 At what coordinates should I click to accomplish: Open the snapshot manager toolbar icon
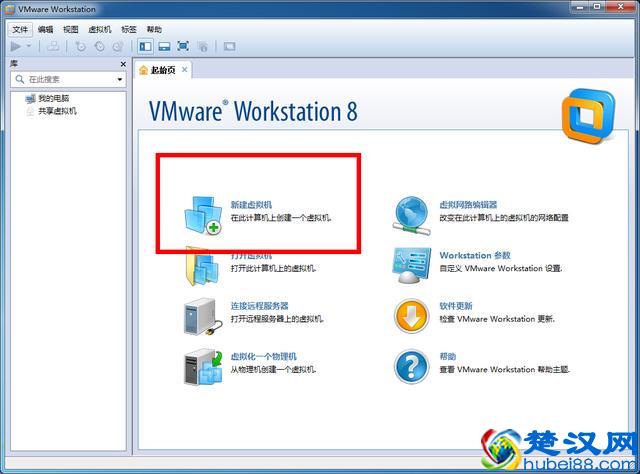tap(118, 47)
